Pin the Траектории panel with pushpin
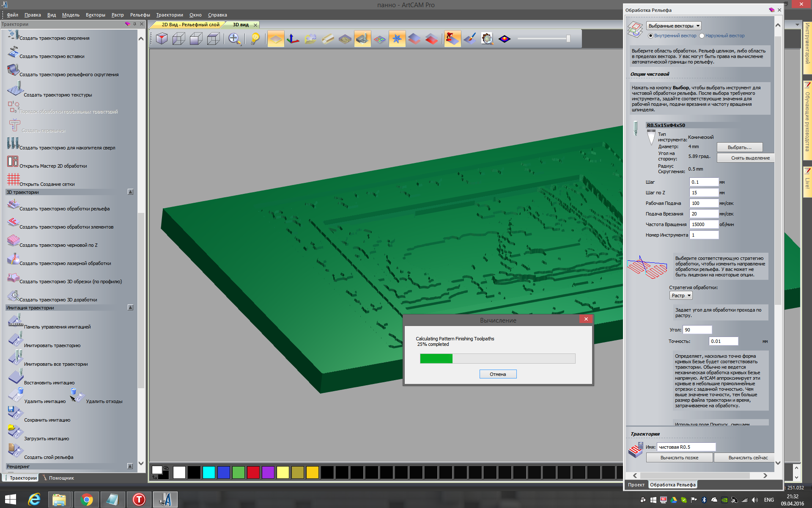Image resolution: width=812 pixels, height=508 pixels. [x=134, y=24]
